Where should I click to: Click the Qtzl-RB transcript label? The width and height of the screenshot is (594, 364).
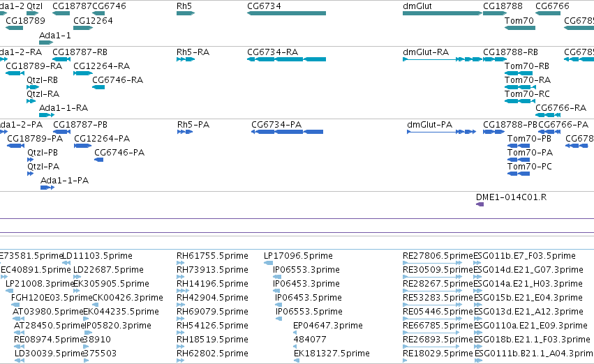[x=42, y=79]
